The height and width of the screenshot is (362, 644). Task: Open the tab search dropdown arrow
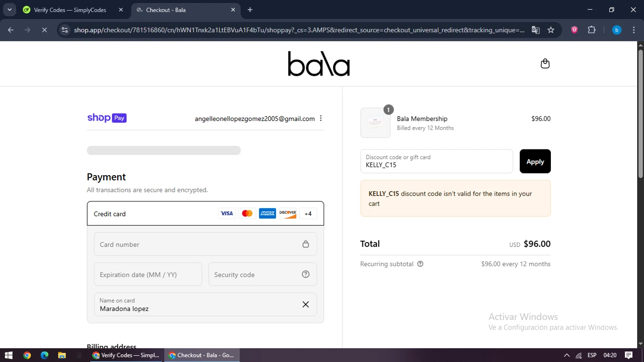9,10
